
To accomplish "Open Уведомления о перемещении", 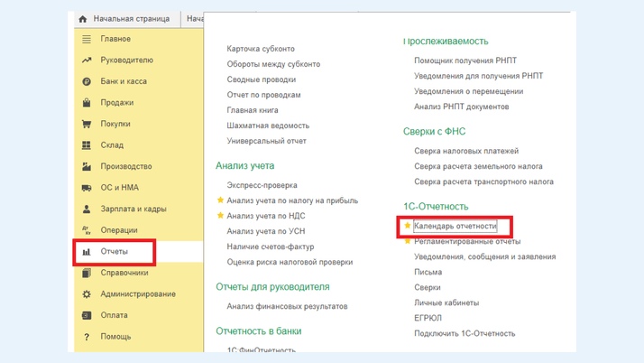I will point(469,91).
